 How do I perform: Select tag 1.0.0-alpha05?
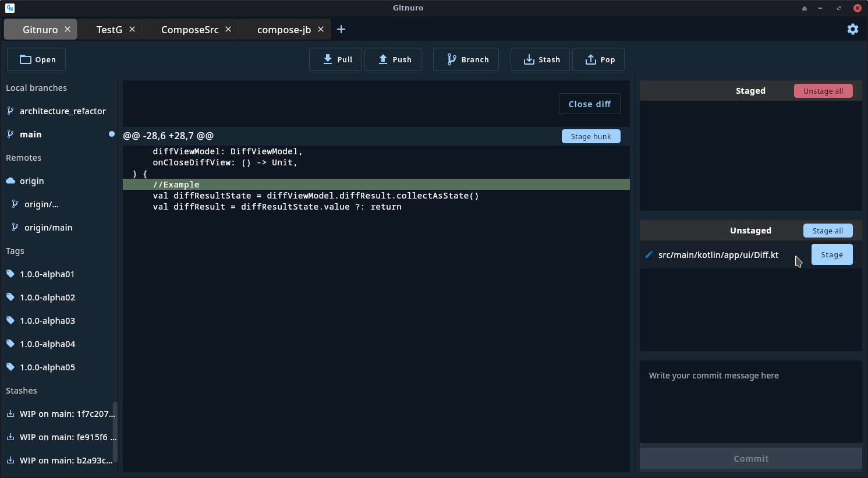pos(59,367)
